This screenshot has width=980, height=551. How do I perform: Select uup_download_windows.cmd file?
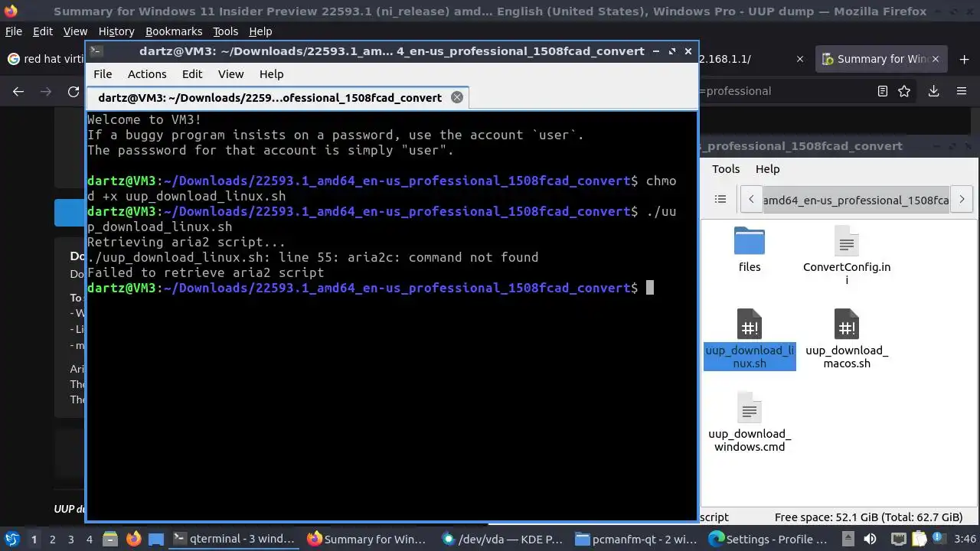750,422
